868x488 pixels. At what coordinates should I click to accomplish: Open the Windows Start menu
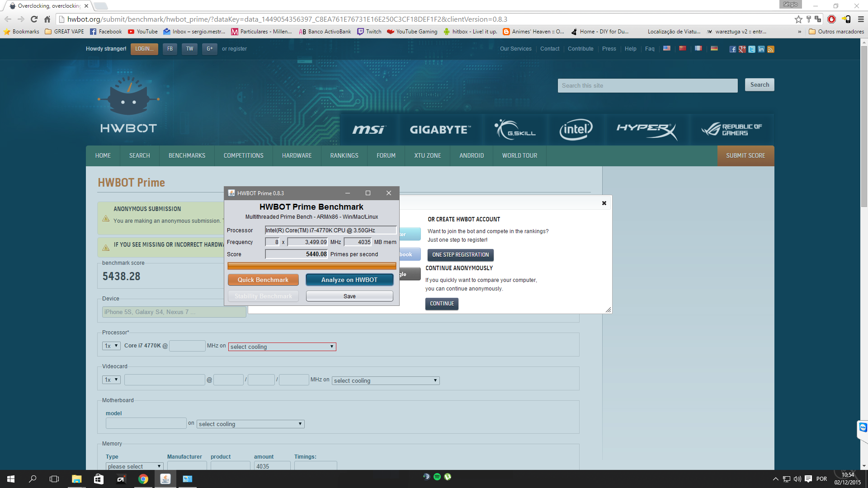point(11,479)
